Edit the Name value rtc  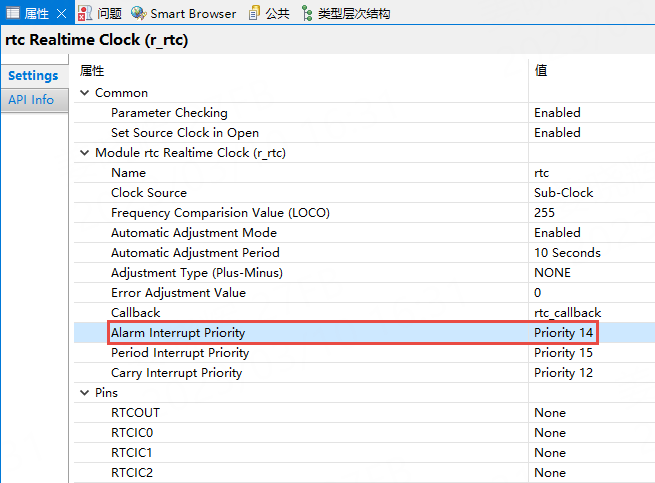[x=541, y=173]
